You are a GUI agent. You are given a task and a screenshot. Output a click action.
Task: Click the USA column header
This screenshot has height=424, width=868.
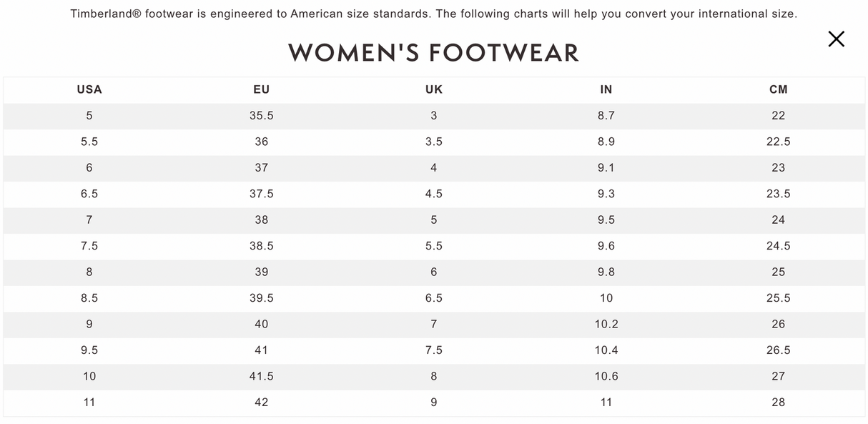tap(89, 89)
